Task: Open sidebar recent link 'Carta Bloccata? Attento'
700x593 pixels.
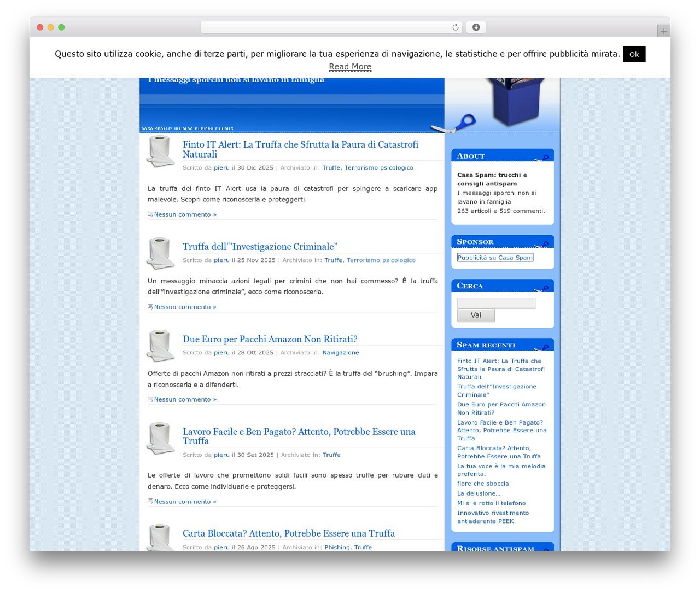Action: (x=499, y=452)
